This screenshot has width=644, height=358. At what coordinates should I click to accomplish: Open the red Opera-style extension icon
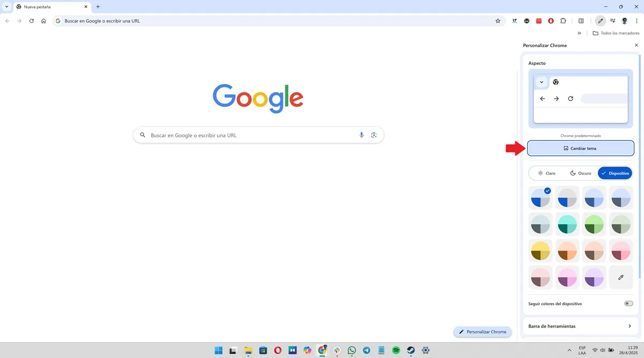551,21
